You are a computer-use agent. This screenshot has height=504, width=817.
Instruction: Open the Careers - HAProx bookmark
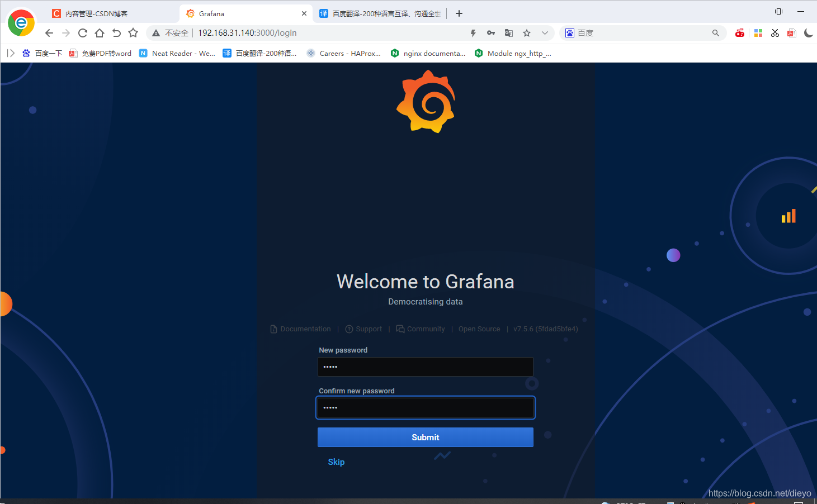click(x=344, y=53)
